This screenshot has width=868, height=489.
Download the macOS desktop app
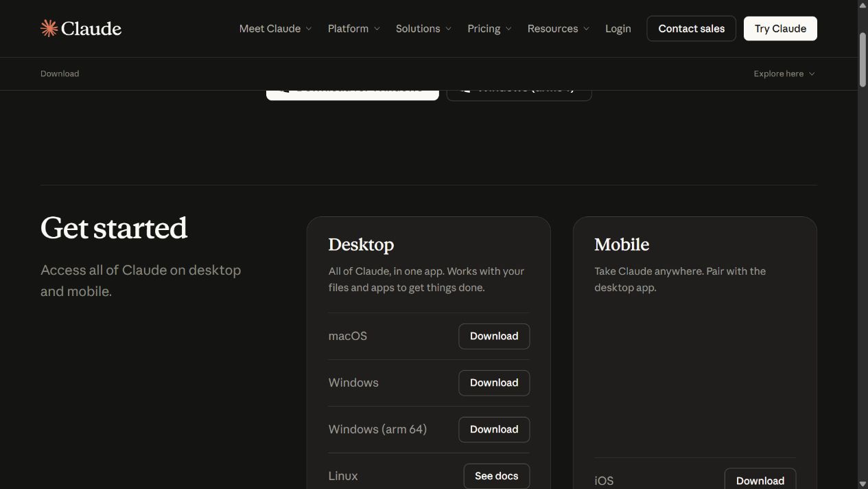[494, 336]
